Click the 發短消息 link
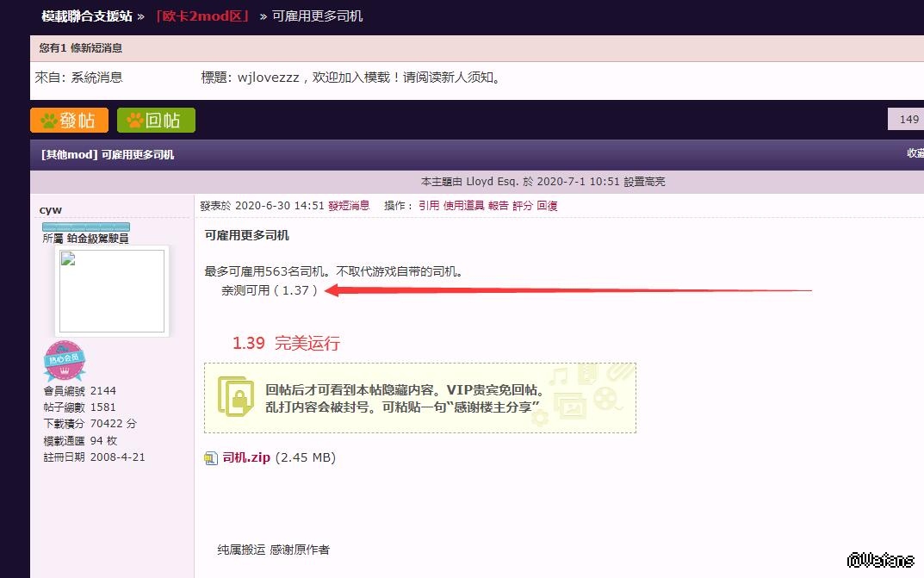This screenshot has width=924, height=578. pos(349,205)
